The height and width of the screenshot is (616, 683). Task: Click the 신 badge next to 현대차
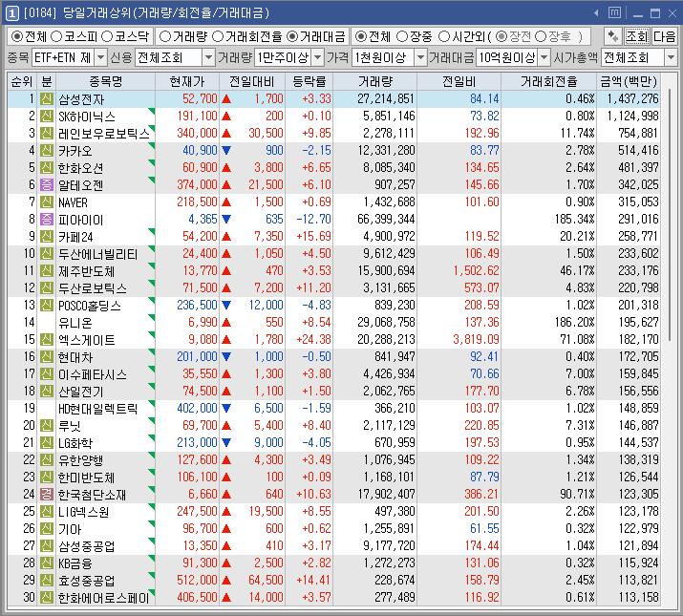pos(47,356)
